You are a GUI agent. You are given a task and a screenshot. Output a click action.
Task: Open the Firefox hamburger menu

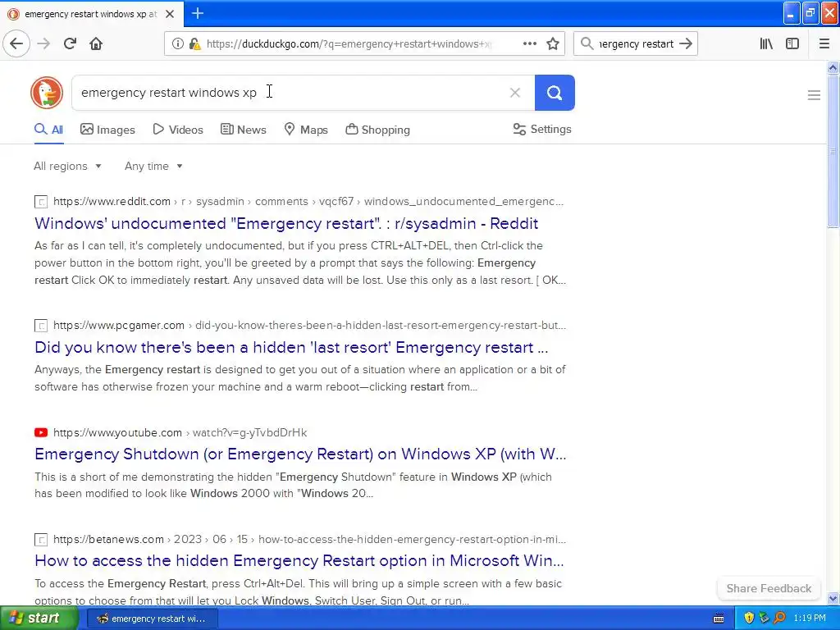coord(824,43)
